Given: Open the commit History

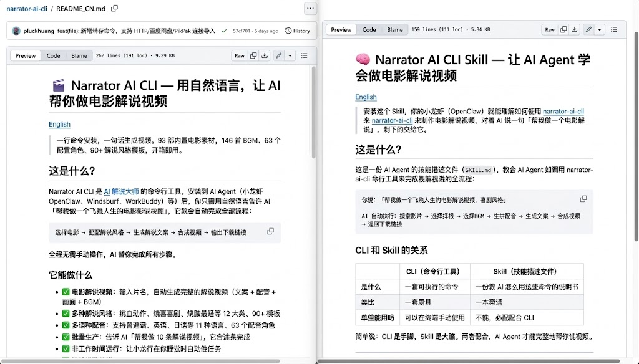Looking at the screenshot, I should pos(297,31).
